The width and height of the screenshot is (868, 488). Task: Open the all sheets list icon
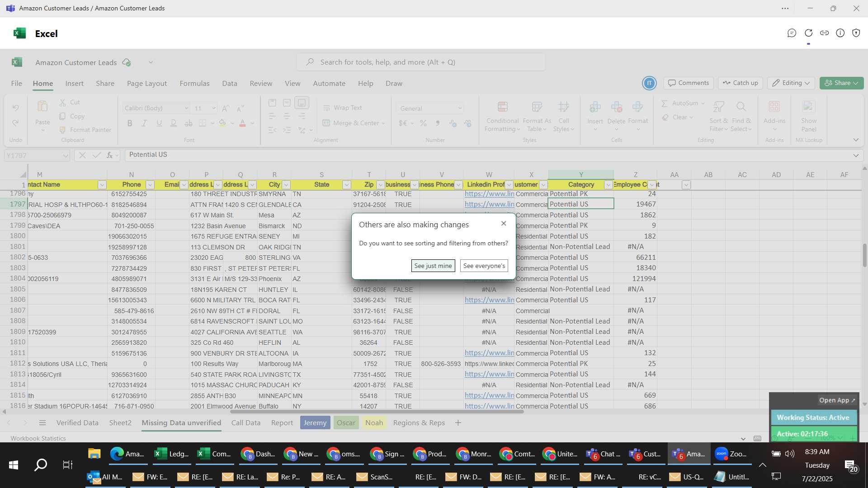point(42,423)
